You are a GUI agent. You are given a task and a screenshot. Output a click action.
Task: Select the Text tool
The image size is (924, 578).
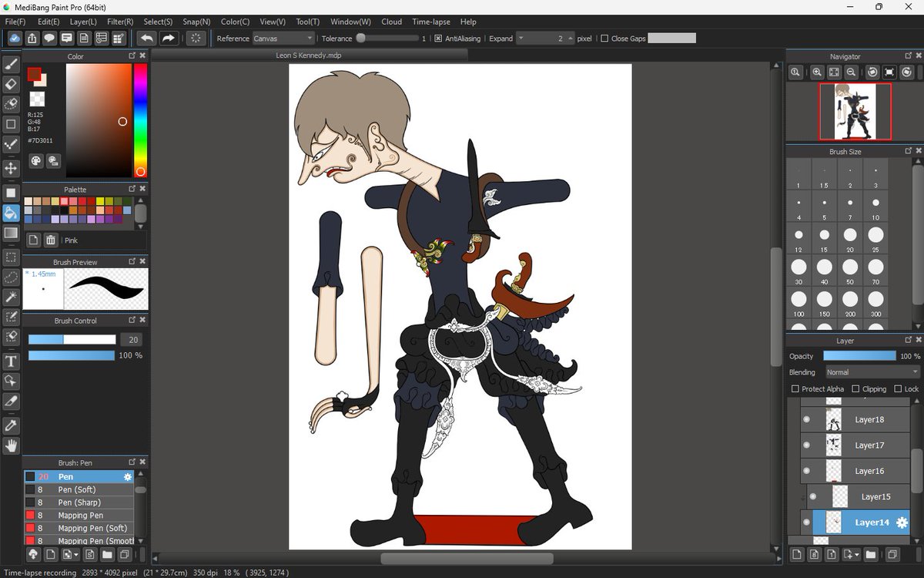click(11, 361)
